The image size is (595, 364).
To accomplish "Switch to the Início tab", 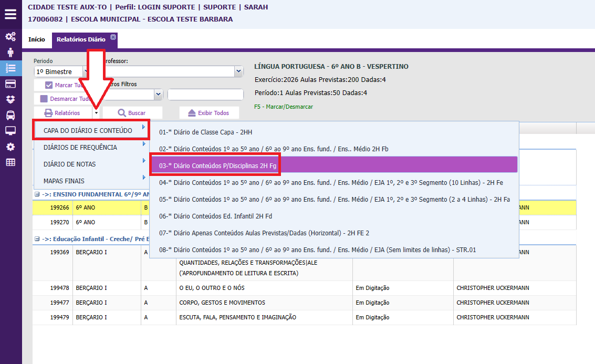I will tap(37, 39).
